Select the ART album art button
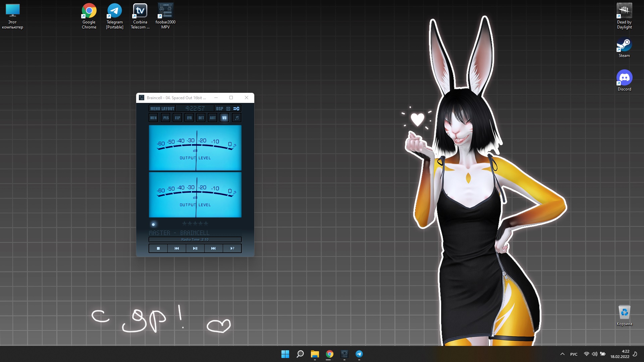This screenshot has width=644, height=362. coord(213,118)
